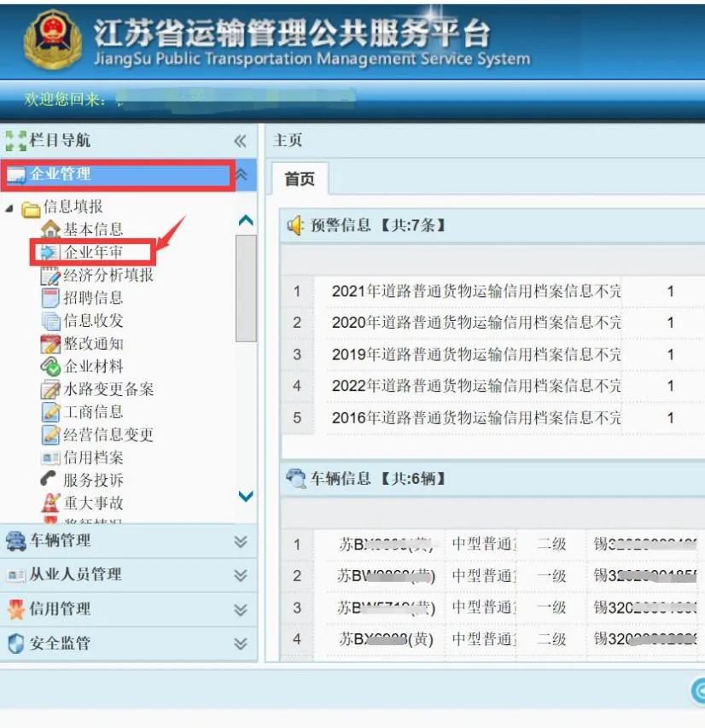Open the 整改通知 calendar icon
705x728 pixels.
(x=50, y=344)
